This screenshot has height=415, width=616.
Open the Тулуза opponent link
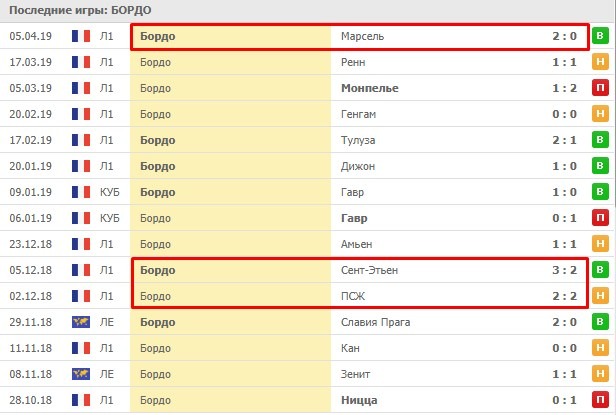click(358, 140)
